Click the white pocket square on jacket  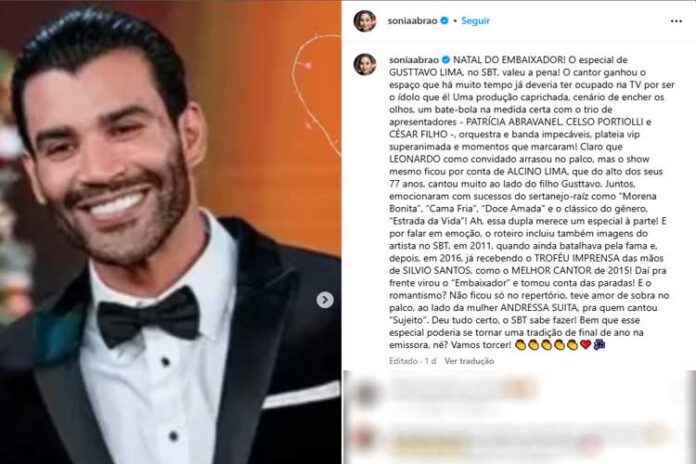click(x=301, y=394)
